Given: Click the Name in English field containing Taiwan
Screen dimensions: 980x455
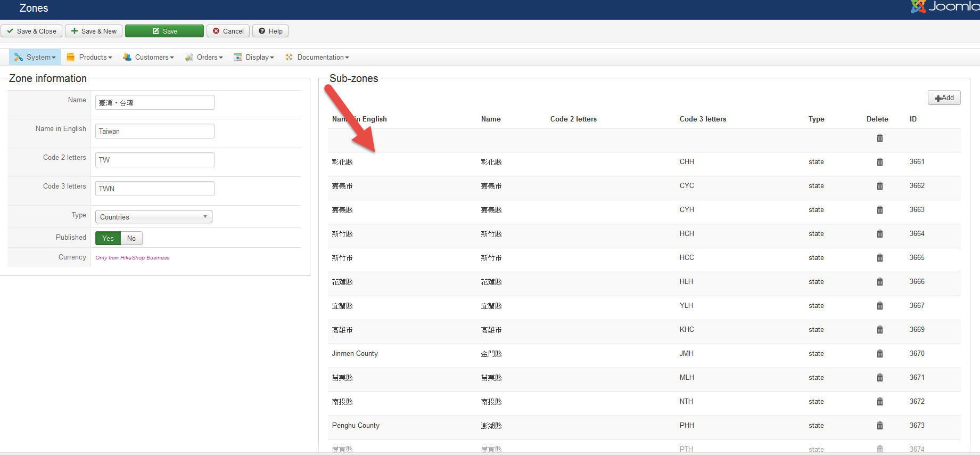Looking at the screenshot, I should [154, 131].
